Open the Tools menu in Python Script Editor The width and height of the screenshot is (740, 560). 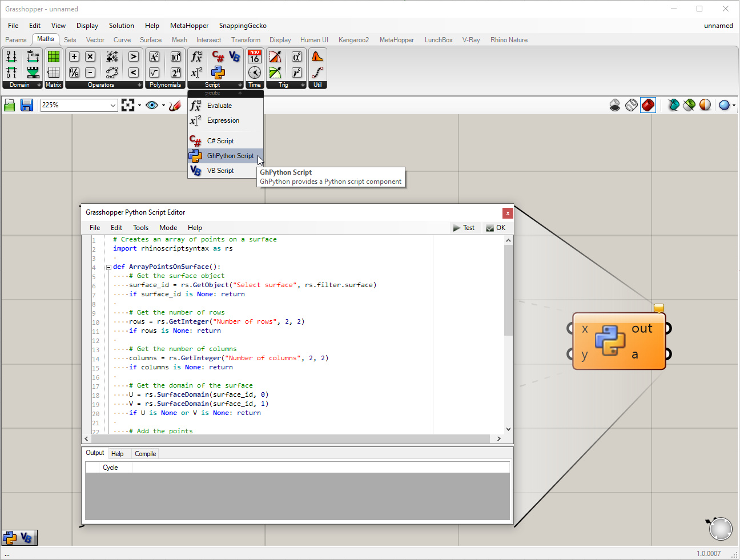(140, 228)
